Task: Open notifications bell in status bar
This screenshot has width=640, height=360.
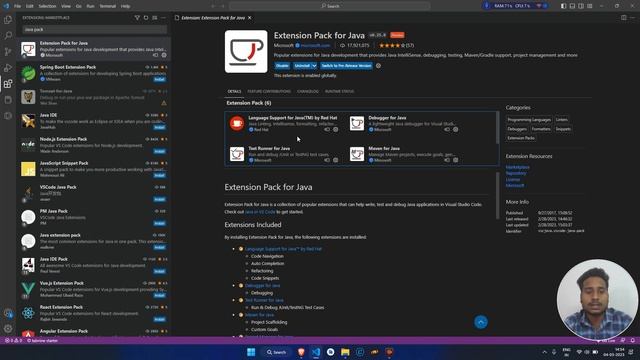Action: click(633, 340)
